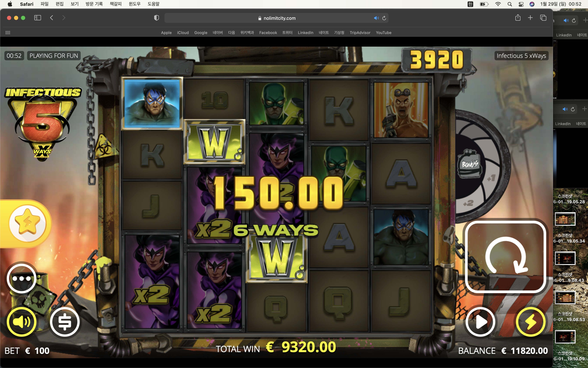The height and width of the screenshot is (368, 588).
Task: Open the Safari menu
Action: [x=27, y=4]
